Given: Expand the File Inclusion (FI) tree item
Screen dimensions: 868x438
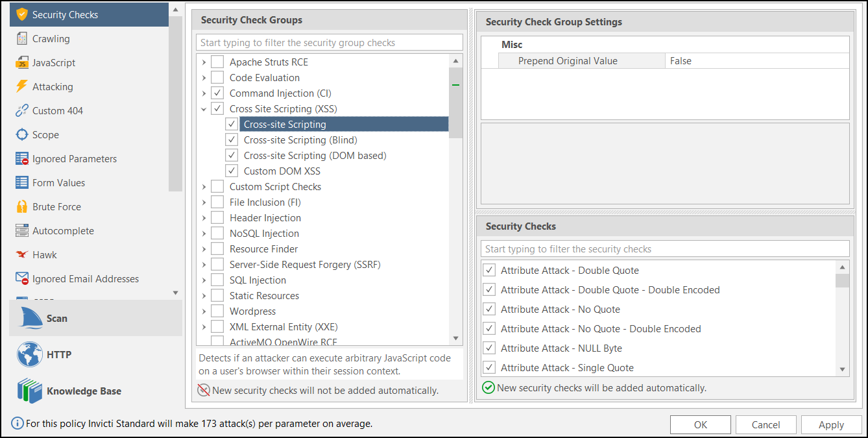Looking at the screenshot, I should pos(204,202).
